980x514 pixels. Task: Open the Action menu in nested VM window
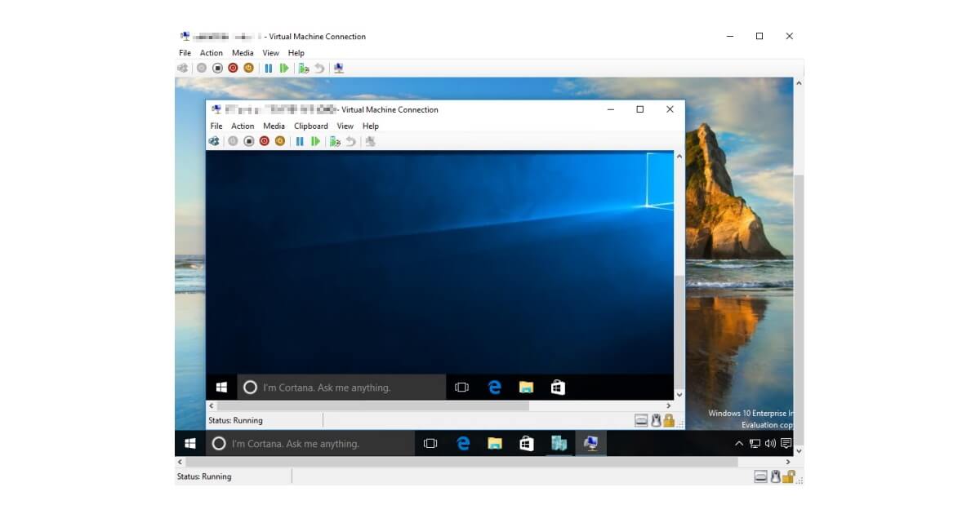coord(243,126)
